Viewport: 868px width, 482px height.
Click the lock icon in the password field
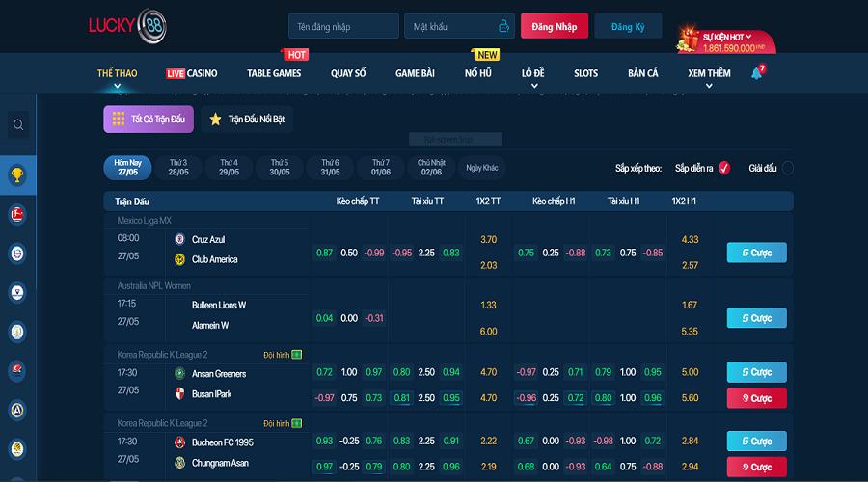click(503, 26)
